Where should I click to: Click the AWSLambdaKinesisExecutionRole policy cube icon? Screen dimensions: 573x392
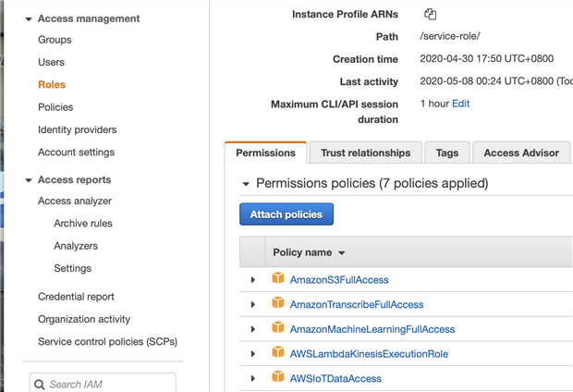coord(278,352)
